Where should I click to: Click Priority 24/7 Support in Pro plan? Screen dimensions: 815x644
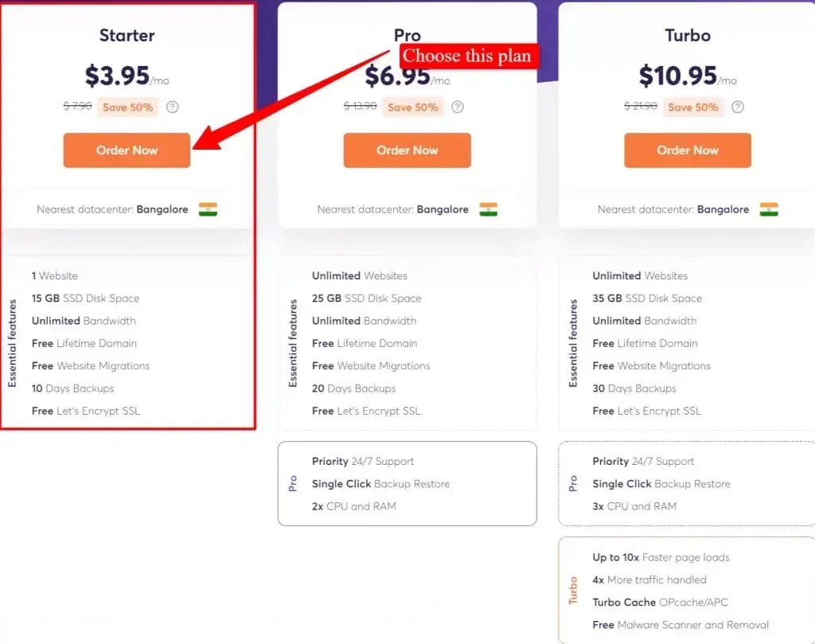[363, 461]
